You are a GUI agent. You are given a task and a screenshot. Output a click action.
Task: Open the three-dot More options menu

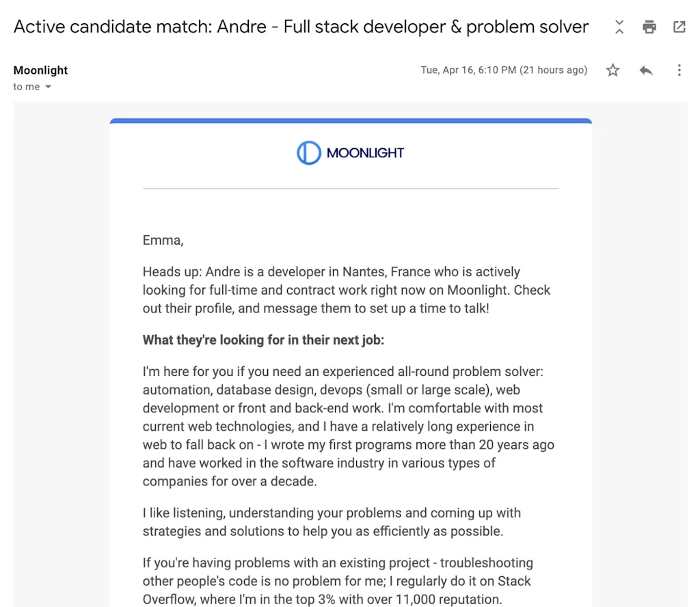point(679,70)
